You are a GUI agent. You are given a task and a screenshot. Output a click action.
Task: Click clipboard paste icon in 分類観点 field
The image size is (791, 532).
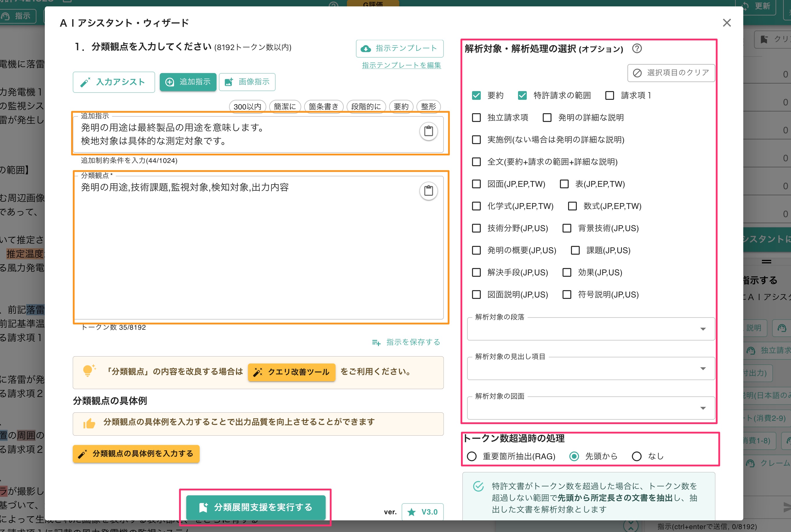pyautogui.click(x=428, y=191)
